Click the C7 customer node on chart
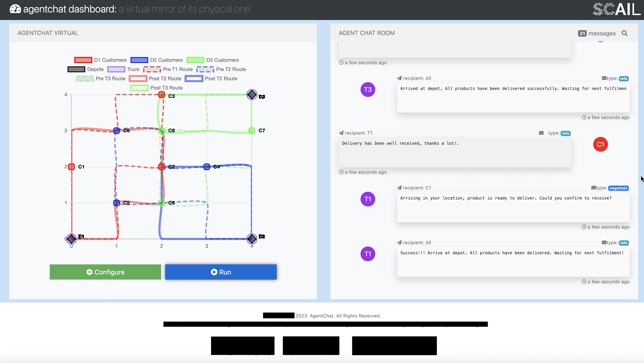The image size is (644, 363). coord(252,131)
